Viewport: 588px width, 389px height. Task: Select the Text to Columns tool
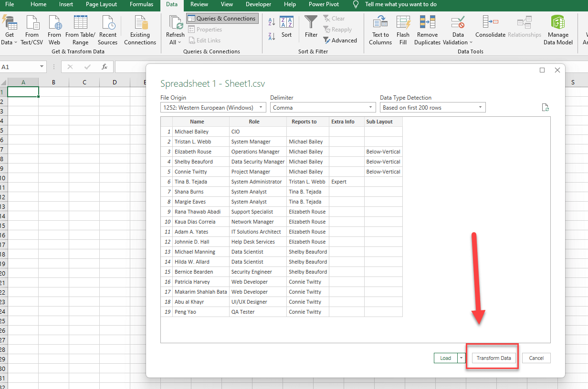coord(380,30)
